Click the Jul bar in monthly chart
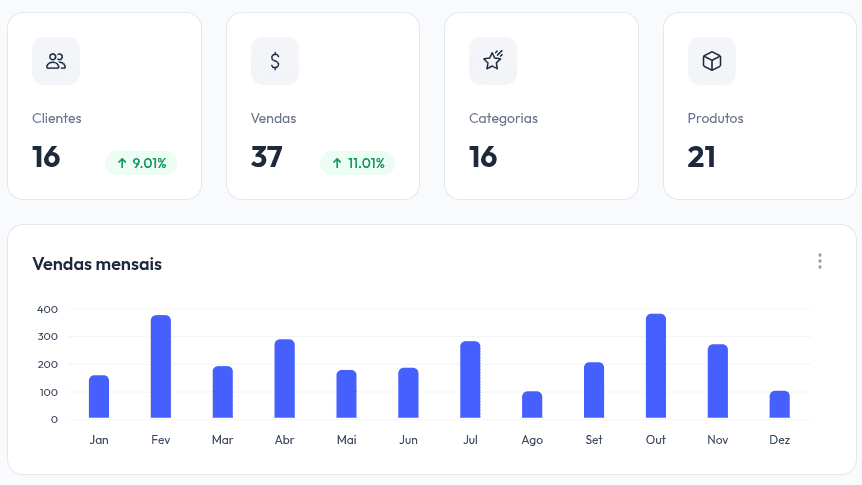The height and width of the screenshot is (485, 862). click(470, 380)
